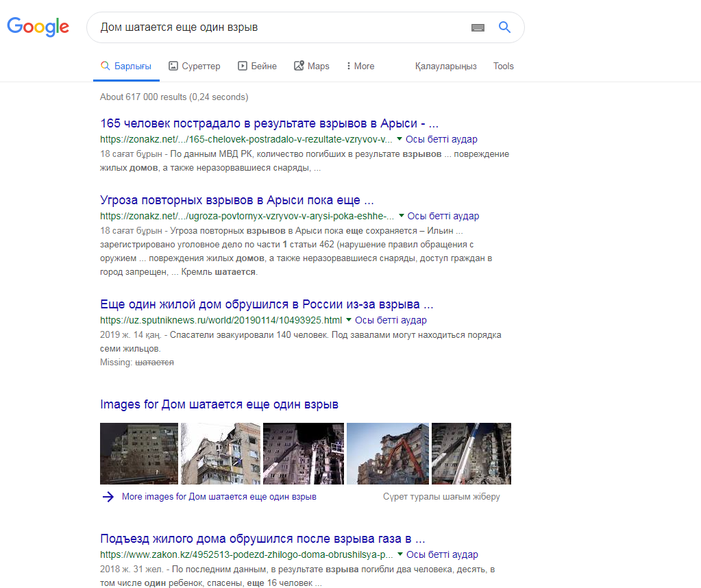The height and width of the screenshot is (588, 701).
Task: Open the thumbnail with orange excavator
Action: pyautogui.click(x=388, y=454)
